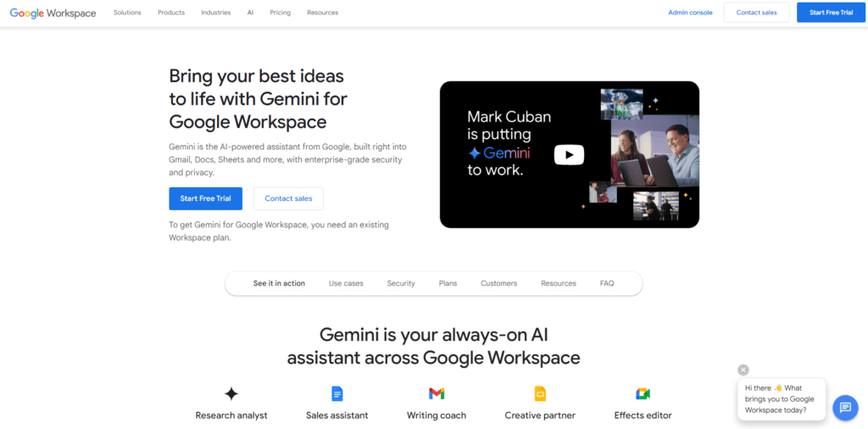
Task: Open the Admin console link
Action: [690, 12]
